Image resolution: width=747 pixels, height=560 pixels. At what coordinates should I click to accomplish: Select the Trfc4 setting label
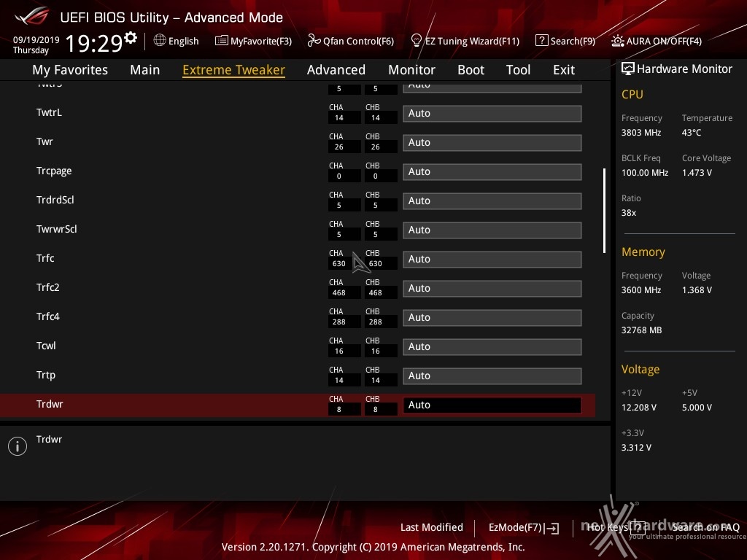[48, 316]
